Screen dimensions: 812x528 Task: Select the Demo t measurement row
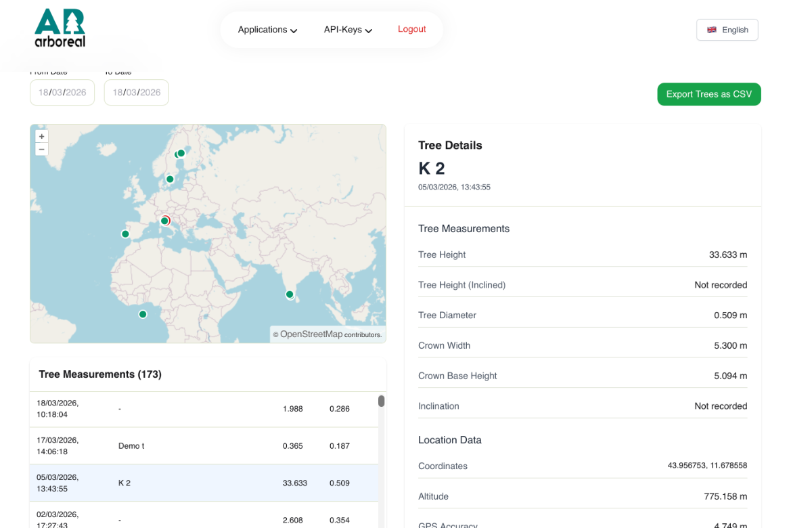[203, 446]
